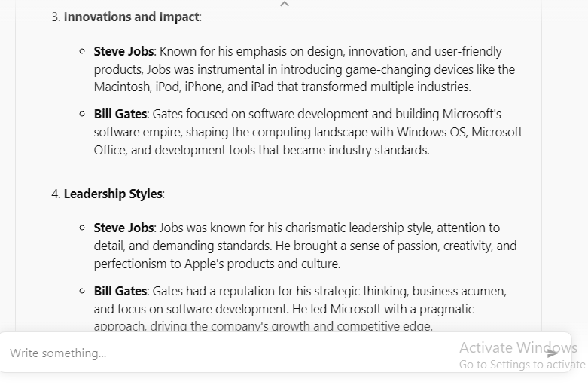Click the bullet before the Windows OS paragraph

pos(82,114)
